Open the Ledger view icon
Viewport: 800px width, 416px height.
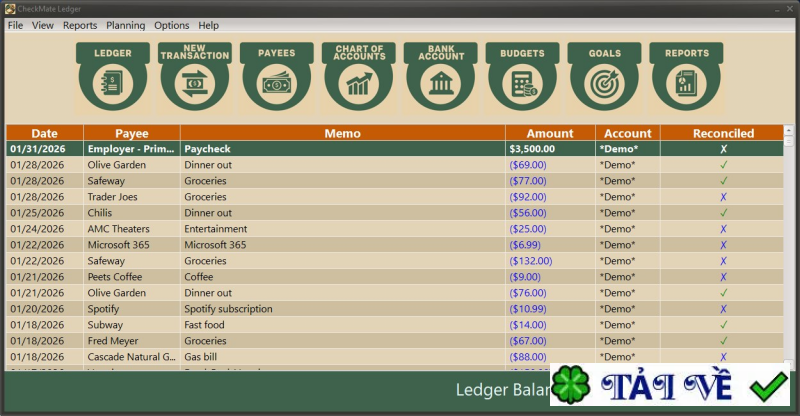(x=113, y=78)
